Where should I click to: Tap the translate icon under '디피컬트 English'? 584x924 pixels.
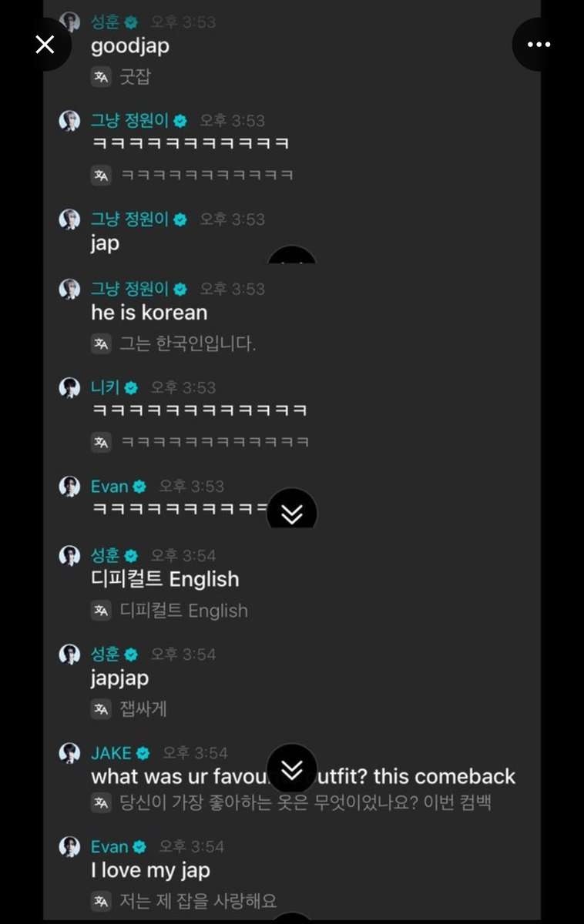coord(101,611)
